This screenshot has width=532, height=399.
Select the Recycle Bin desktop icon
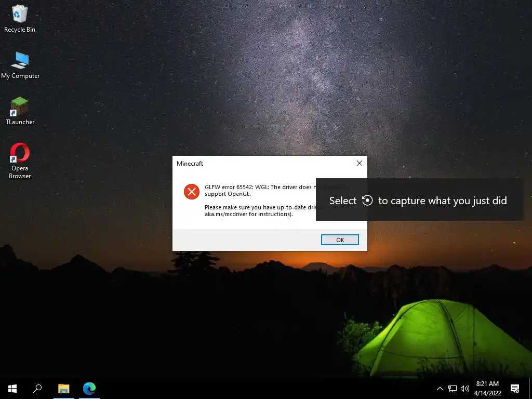[20, 19]
